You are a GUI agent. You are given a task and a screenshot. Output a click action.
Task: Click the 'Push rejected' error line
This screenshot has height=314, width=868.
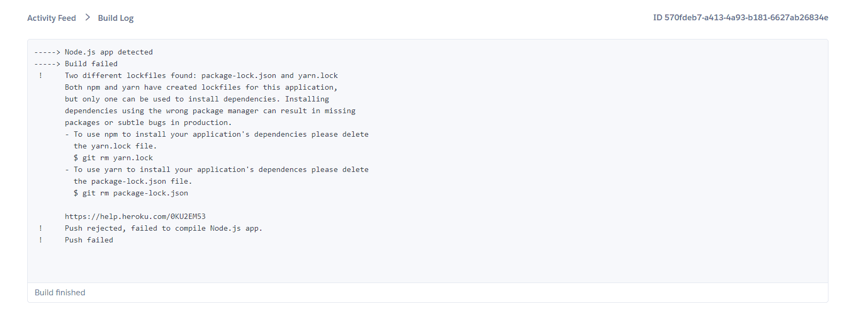coord(163,228)
